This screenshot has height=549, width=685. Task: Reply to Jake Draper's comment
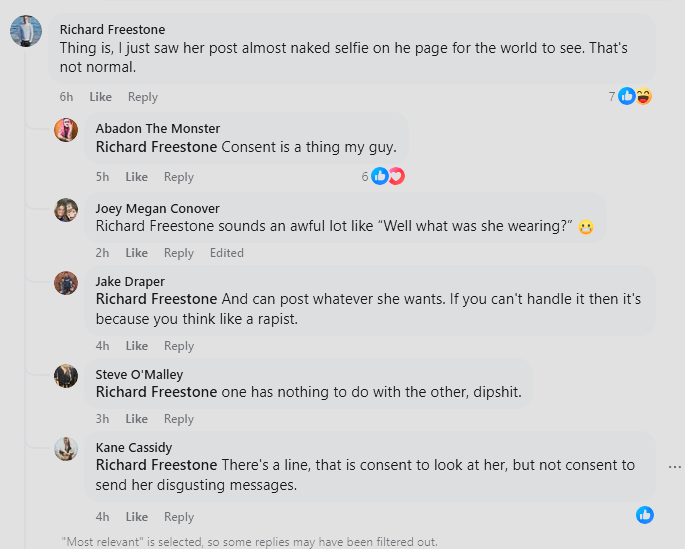pyautogui.click(x=179, y=346)
